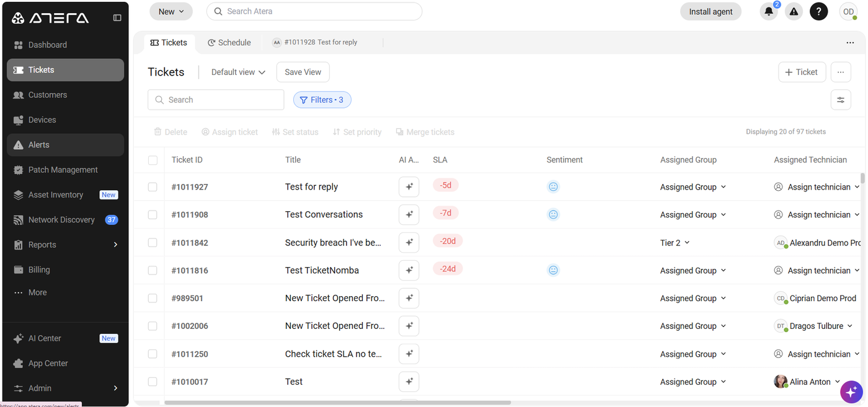The width and height of the screenshot is (868, 407).
Task: Click AI action icon for ticket #1010017
Action: (x=409, y=382)
